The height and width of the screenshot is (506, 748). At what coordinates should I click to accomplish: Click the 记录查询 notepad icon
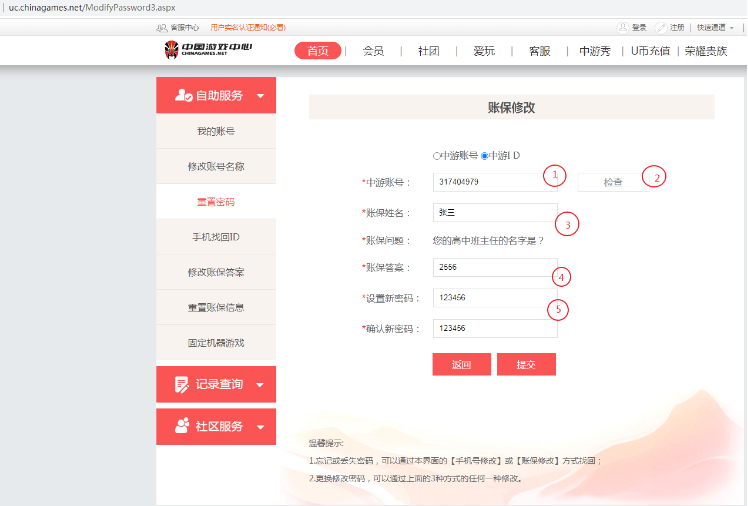click(182, 384)
